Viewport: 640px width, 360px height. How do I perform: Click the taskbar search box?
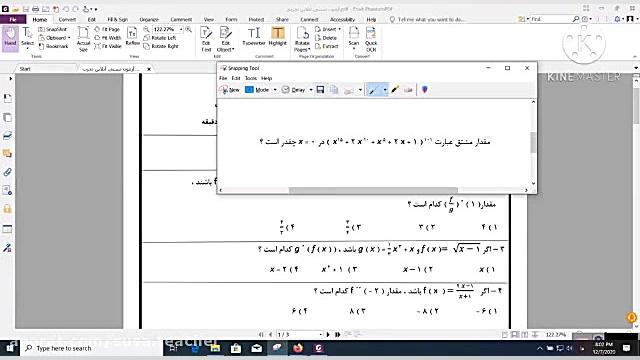pyautogui.click(x=92, y=348)
